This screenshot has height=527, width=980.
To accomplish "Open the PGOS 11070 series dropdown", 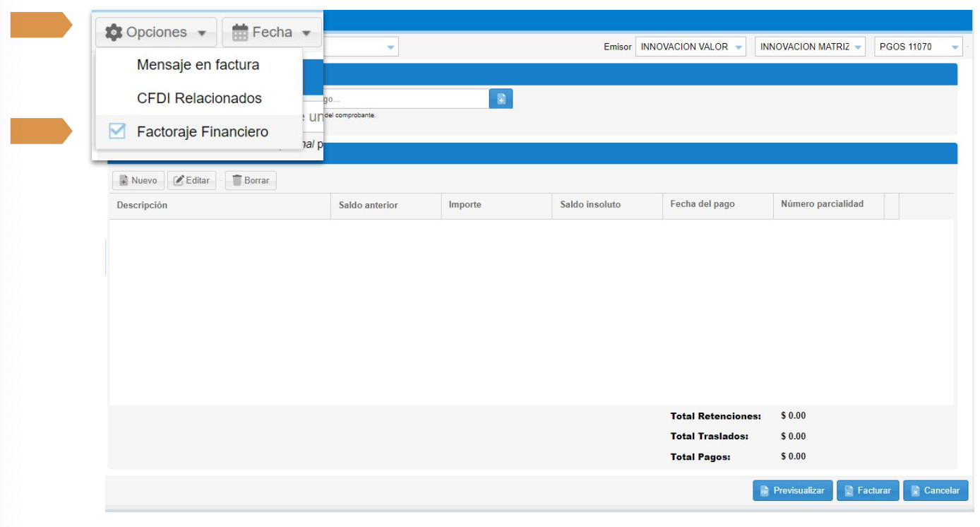I will point(918,47).
